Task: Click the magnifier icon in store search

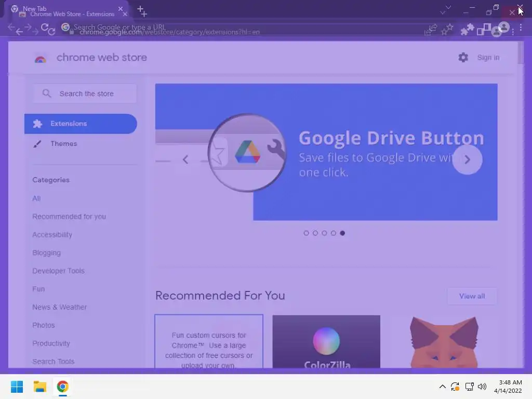Action: [46, 94]
